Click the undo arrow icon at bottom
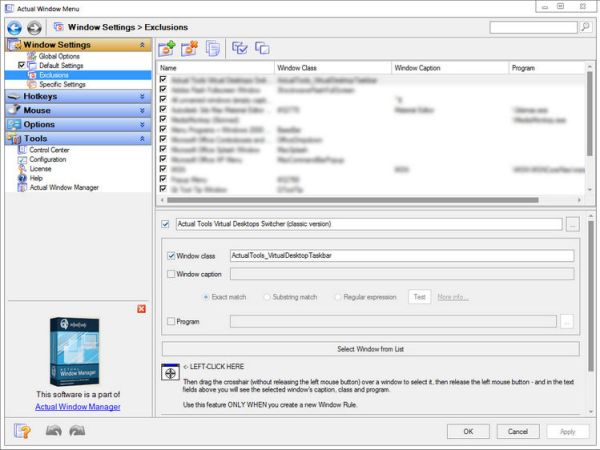 (x=54, y=431)
